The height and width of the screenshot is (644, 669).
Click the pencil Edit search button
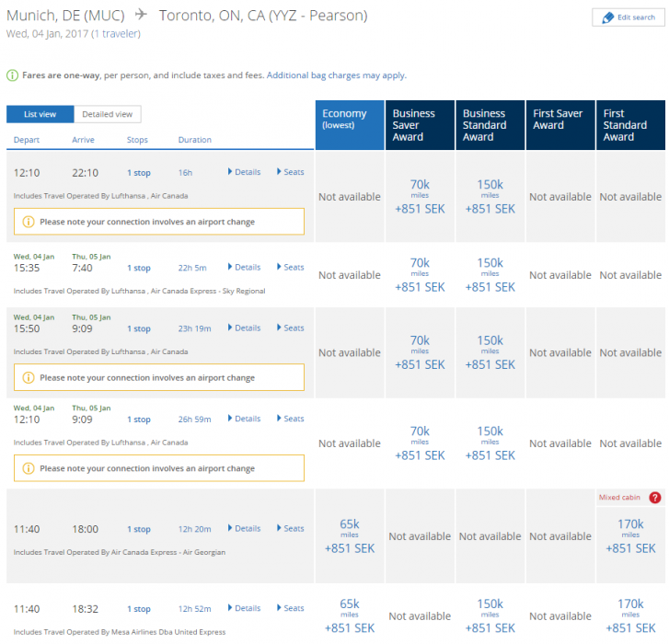(x=627, y=17)
